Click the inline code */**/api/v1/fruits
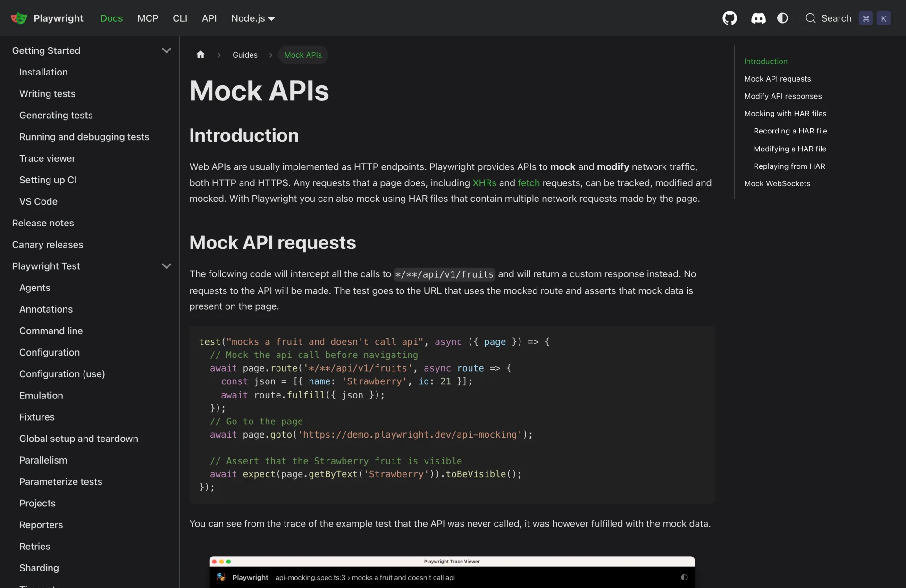Image resolution: width=906 pixels, height=588 pixels. point(444,274)
